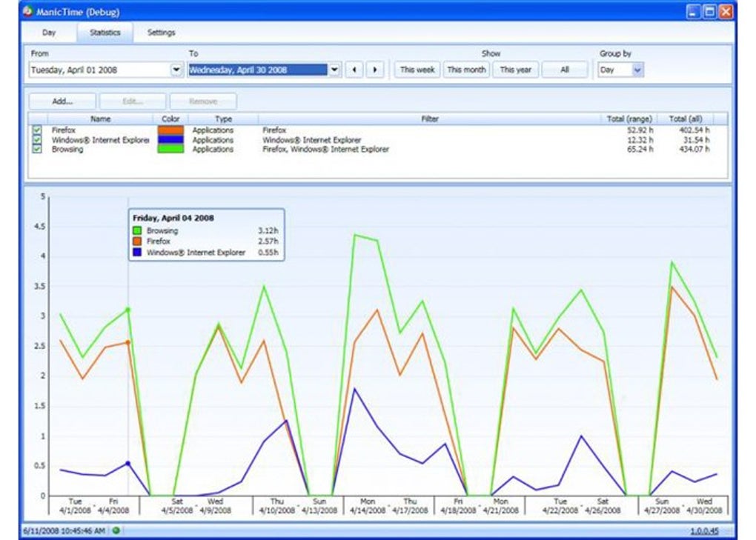This screenshot has width=756, height=540.
Task: Click the 434.07 h total value
Action: [694, 150]
